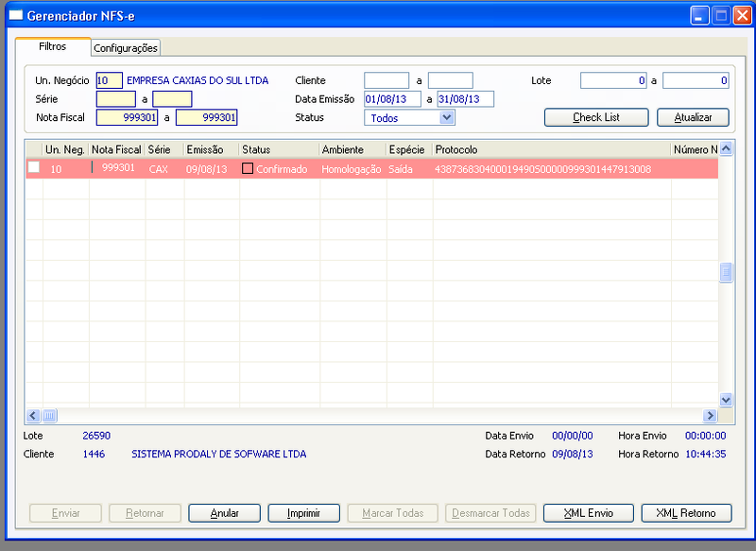The image size is (756, 551).
Task: Click the horizontal scrollbar thumb
Action: 50,415
